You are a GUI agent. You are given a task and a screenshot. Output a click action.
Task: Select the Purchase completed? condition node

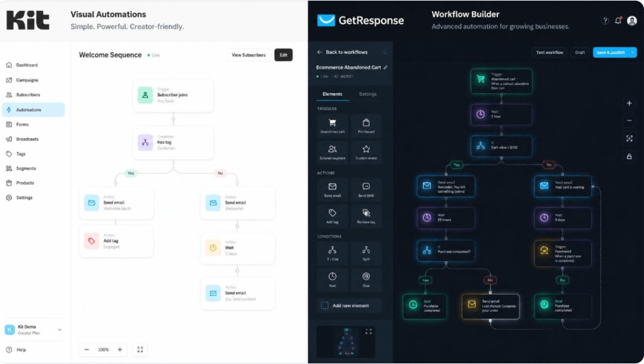(446, 251)
